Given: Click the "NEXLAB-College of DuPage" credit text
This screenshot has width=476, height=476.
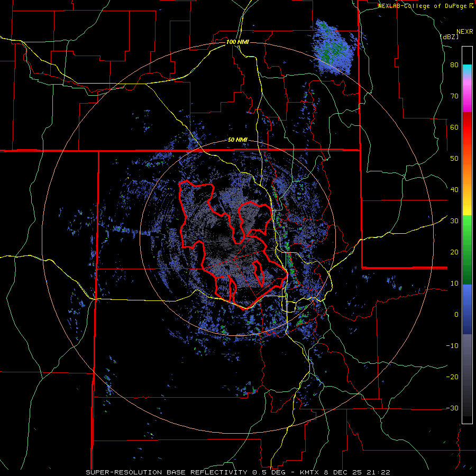Looking at the screenshot, I should [423, 6].
